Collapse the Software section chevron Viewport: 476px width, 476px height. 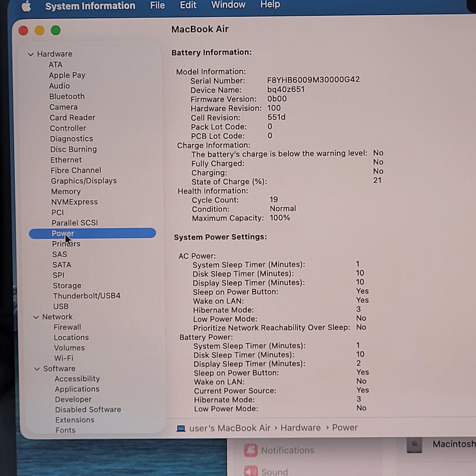tap(37, 369)
